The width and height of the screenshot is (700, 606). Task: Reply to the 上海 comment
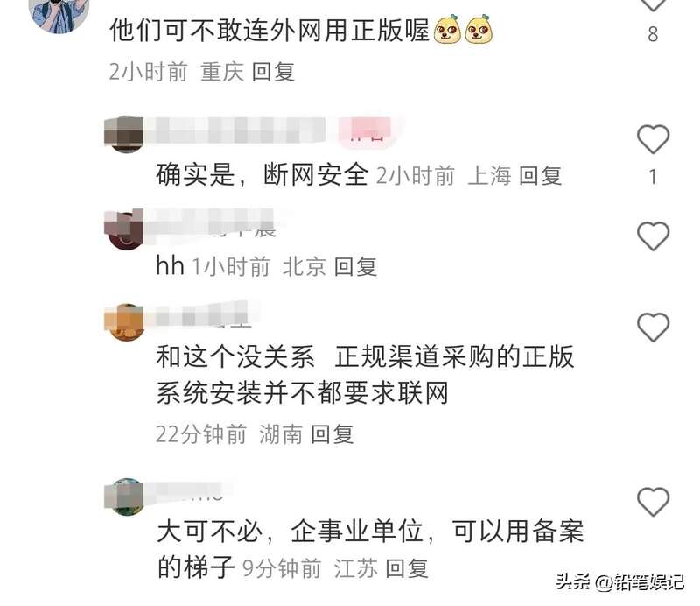(x=540, y=175)
